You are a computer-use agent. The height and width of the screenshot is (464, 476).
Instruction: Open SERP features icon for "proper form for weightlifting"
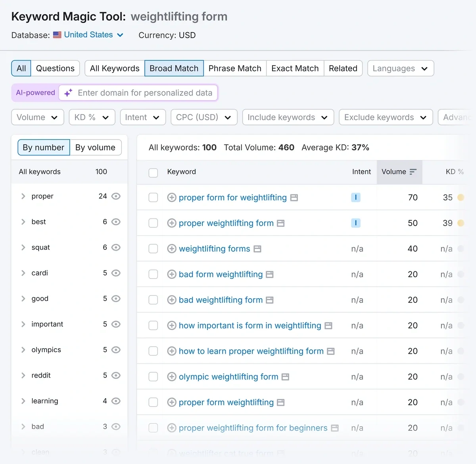[x=294, y=197]
